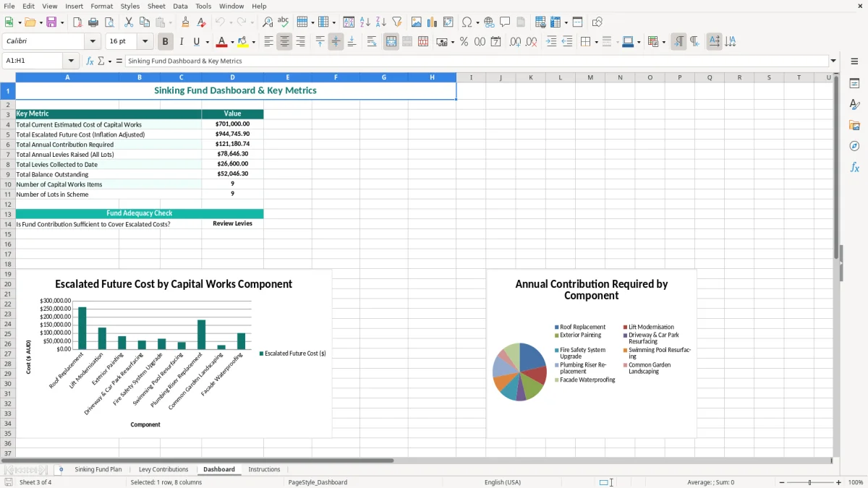Screen dimensions: 868x488
Task: Cut the selected cells
Action: coord(128,22)
